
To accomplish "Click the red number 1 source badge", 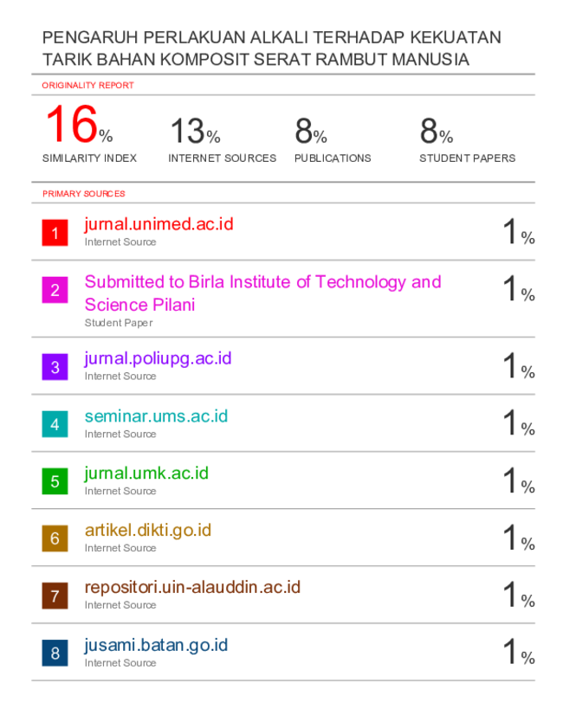I will point(55,233).
